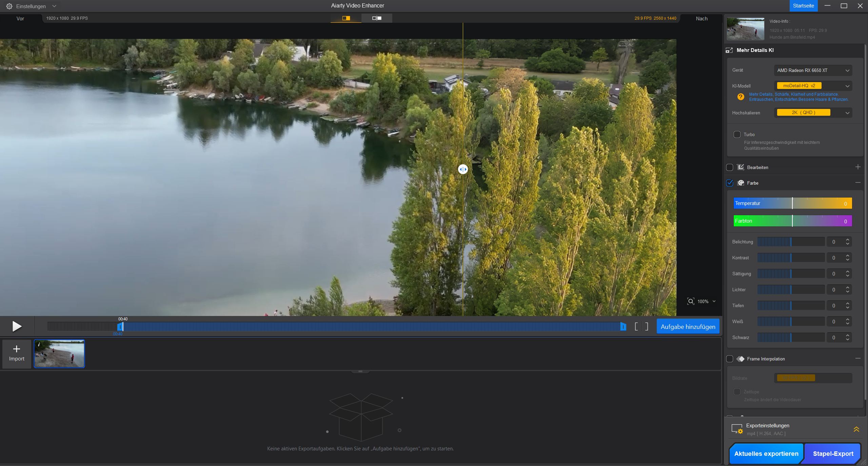Switch to split slider compare view
This screenshot has height=466, width=868.
pos(346,18)
